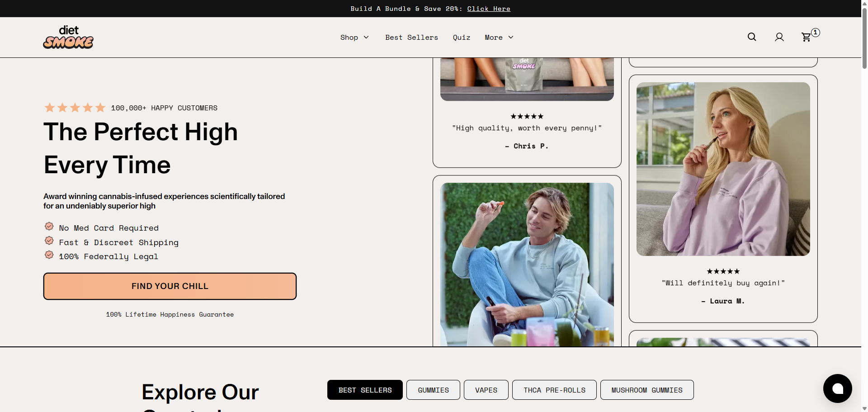Click Laura M.'s testimonial photo
The image size is (868, 412).
(723, 169)
